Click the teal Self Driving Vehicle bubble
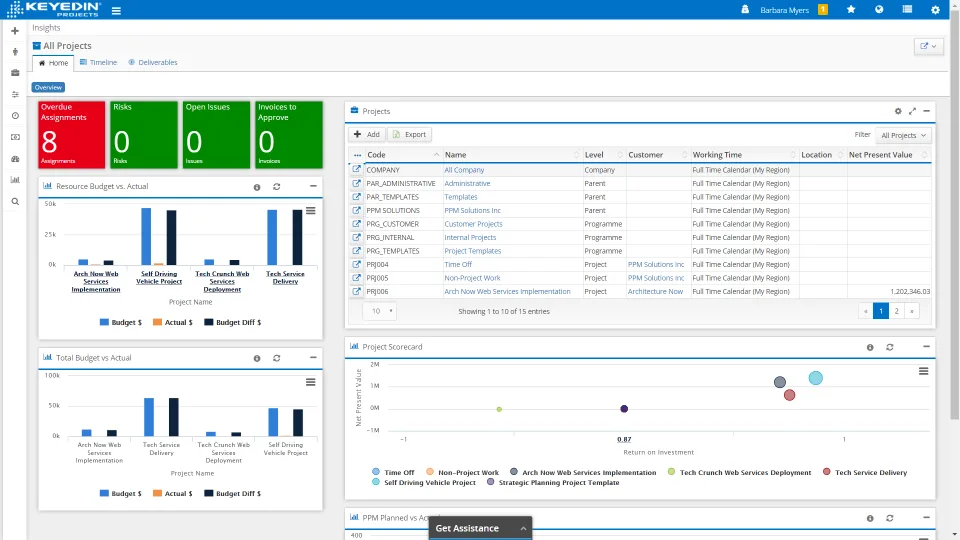The height and width of the screenshot is (540, 960). click(816, 378)
